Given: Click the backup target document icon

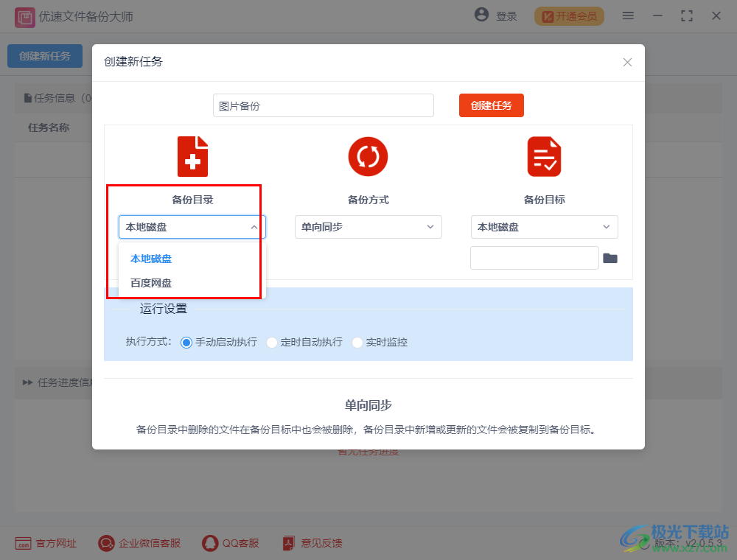Looking at the screenshot, I should (x=544, y=156).
